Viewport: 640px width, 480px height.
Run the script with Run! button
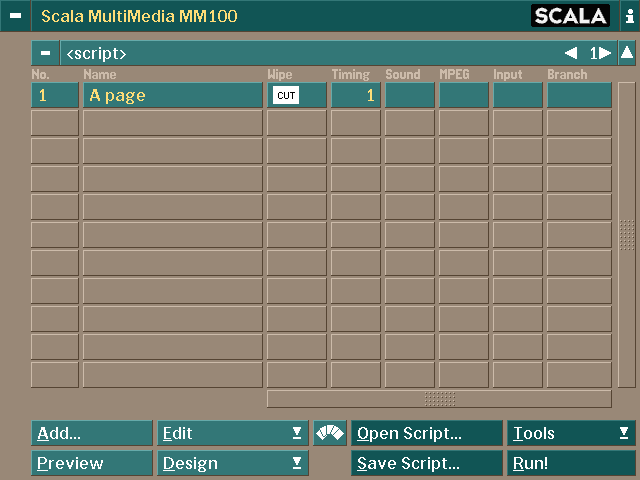point(571,464)
